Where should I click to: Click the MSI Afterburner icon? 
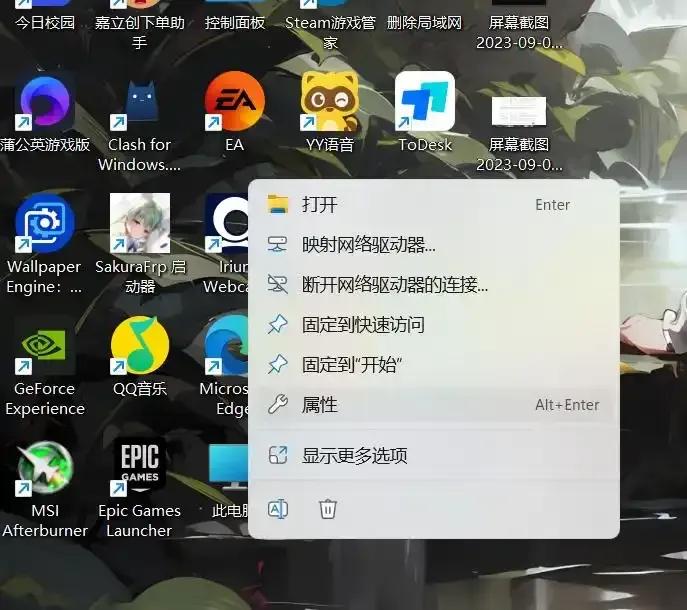click(44, 468)
